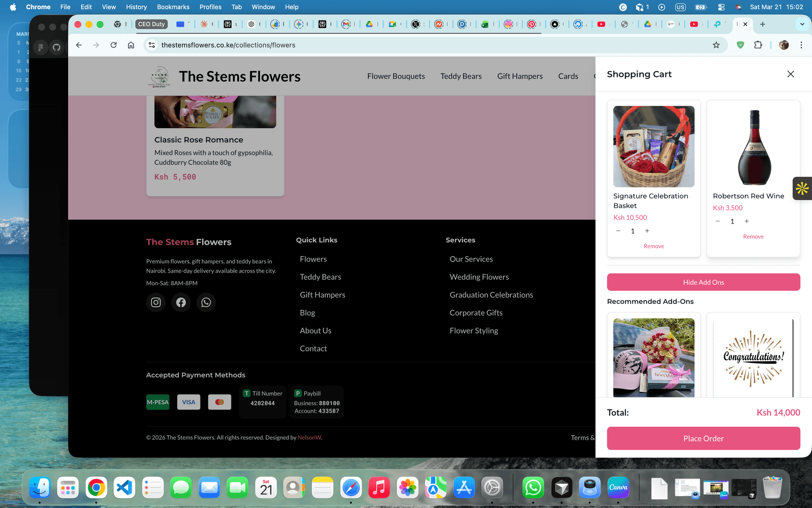The image size is (812, 508).
Task: Click the green shield extension icon
Action: click(740, 45)
